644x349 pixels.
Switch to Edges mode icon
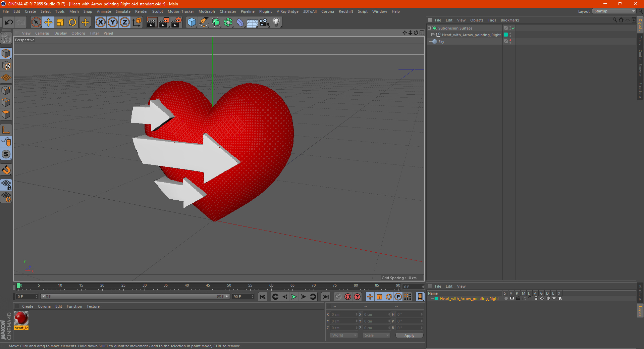6,102
